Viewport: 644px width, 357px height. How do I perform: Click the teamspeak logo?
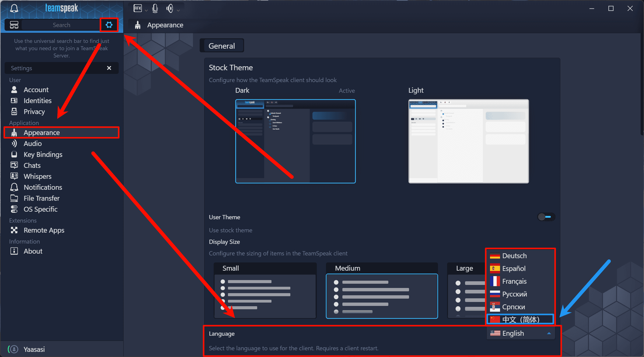(61, 8)
